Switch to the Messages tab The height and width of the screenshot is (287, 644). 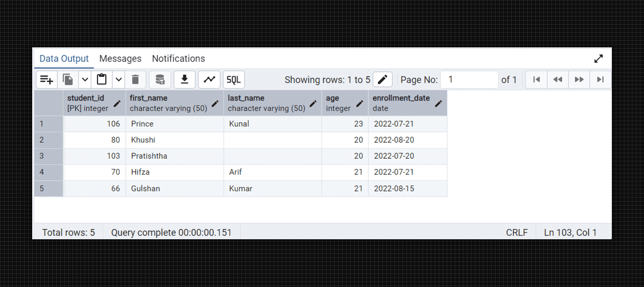click(120, 59)
